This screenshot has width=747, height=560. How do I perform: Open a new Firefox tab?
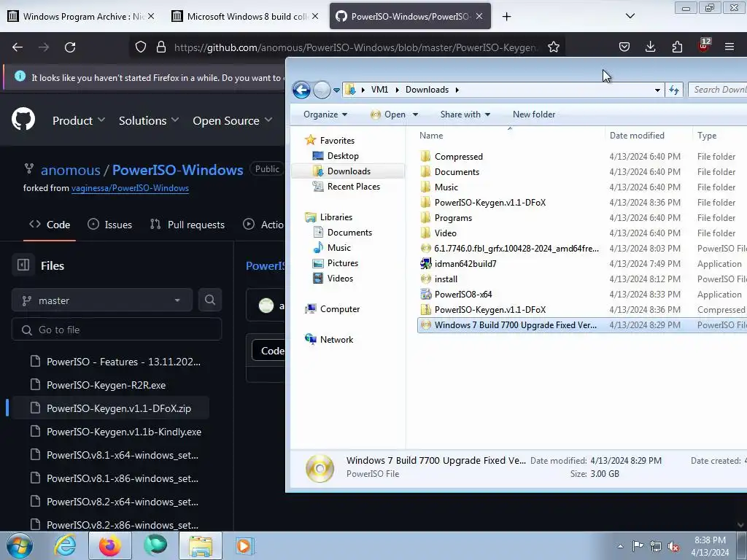[x=506, y=17]
